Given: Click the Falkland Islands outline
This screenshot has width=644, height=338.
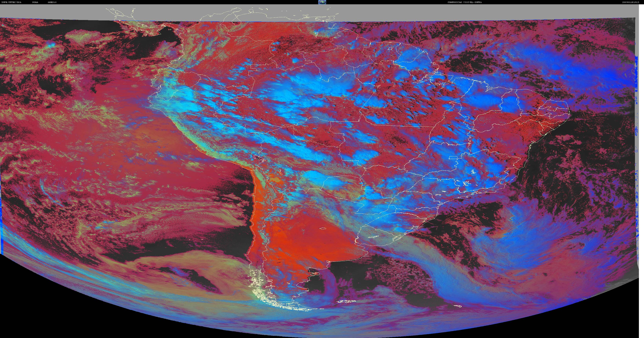Looking at the screenshot, I should click(346, 302).
